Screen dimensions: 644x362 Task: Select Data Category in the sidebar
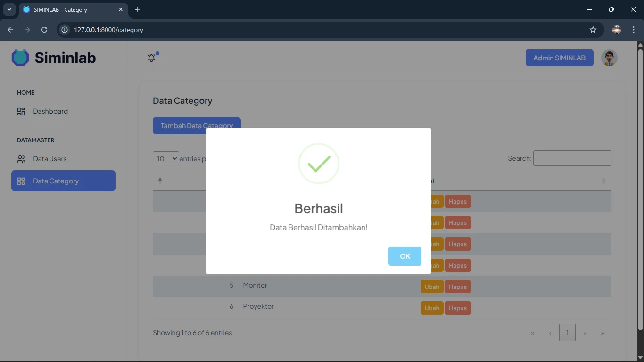63,181
